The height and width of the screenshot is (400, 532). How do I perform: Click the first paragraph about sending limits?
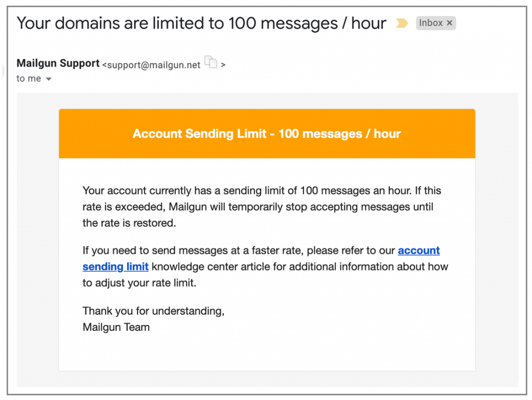coord(260,207)
